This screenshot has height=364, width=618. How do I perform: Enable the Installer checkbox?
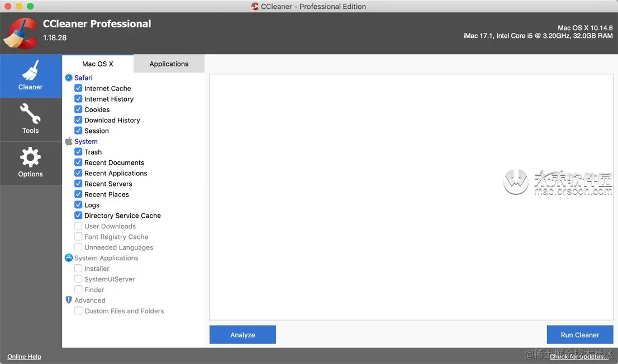tap(78, 269)
